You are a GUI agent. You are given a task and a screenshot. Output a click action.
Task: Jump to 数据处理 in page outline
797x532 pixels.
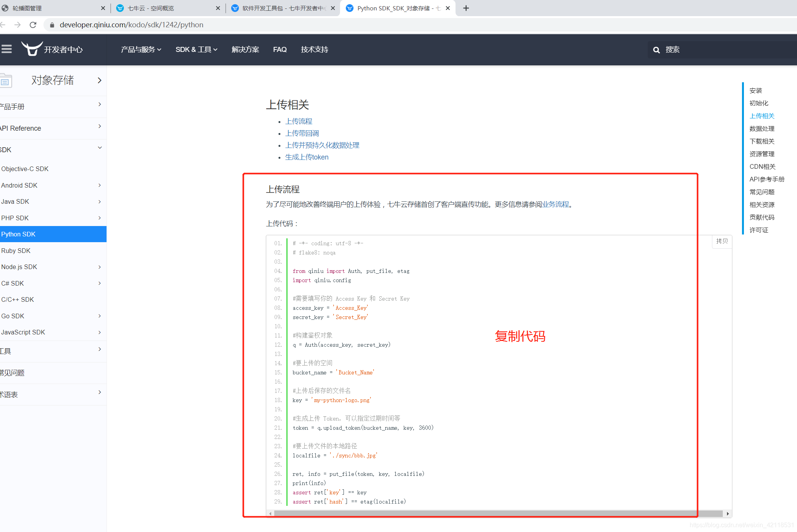pyautogui.click(x=762, y=129)
